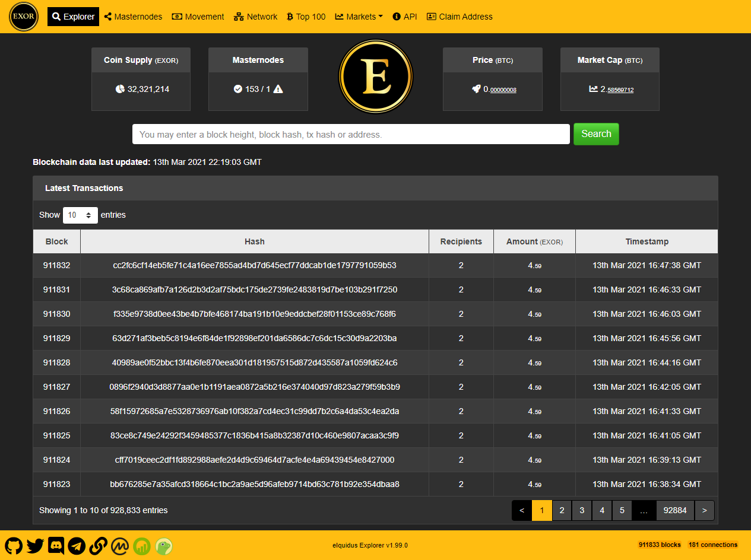Go to next page with > button

click(705, 510)
